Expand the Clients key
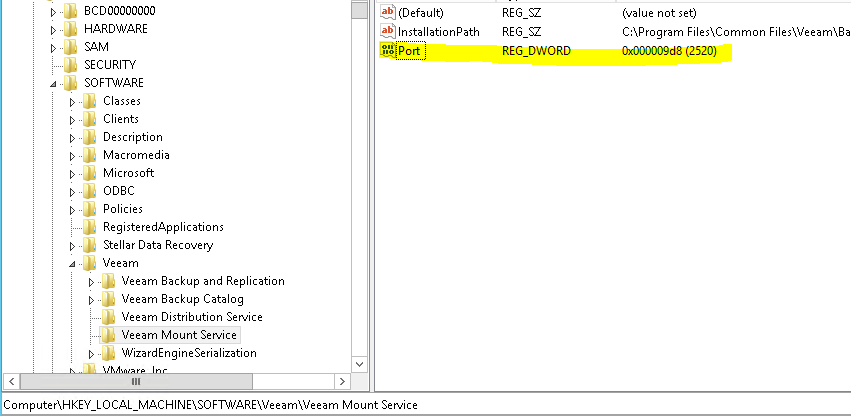The width and height of the screenshot is (851, 416). 72,120
